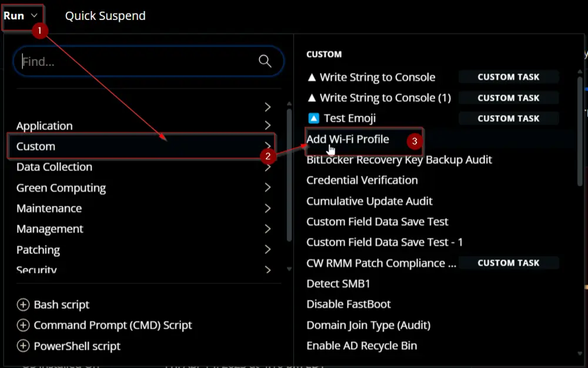Click the plus icon beside Command Prompt Script
Screen dimensions: 588x368
point(24,325)
